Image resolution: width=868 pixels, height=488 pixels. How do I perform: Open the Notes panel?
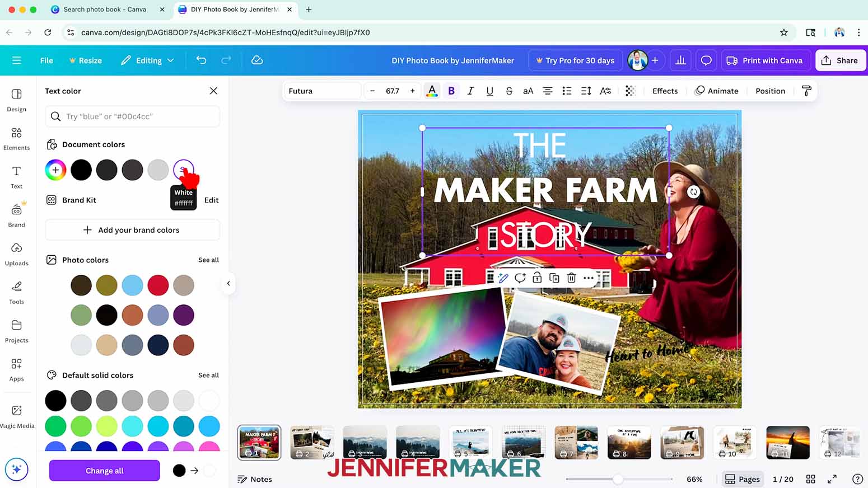tap(255, 479)
